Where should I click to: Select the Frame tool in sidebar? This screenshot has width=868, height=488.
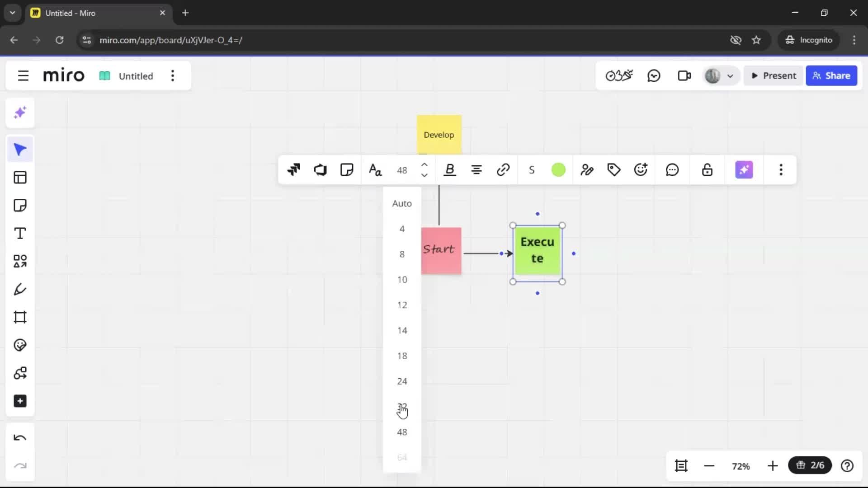[x=20, y=317]
